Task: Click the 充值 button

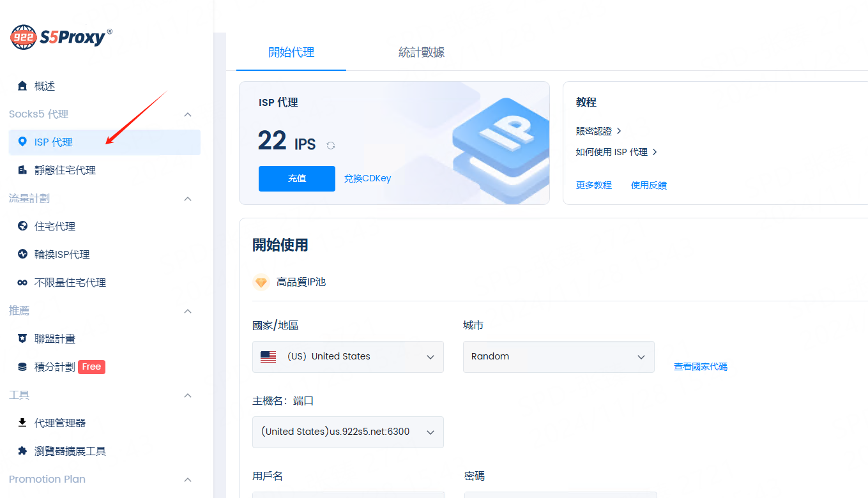Action: 297,179
